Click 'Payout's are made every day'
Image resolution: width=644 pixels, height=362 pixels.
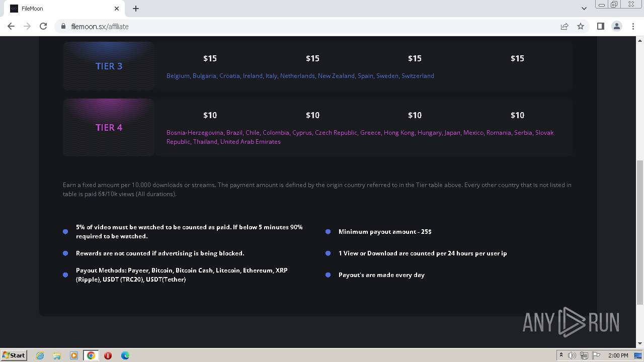pos(381,275)
